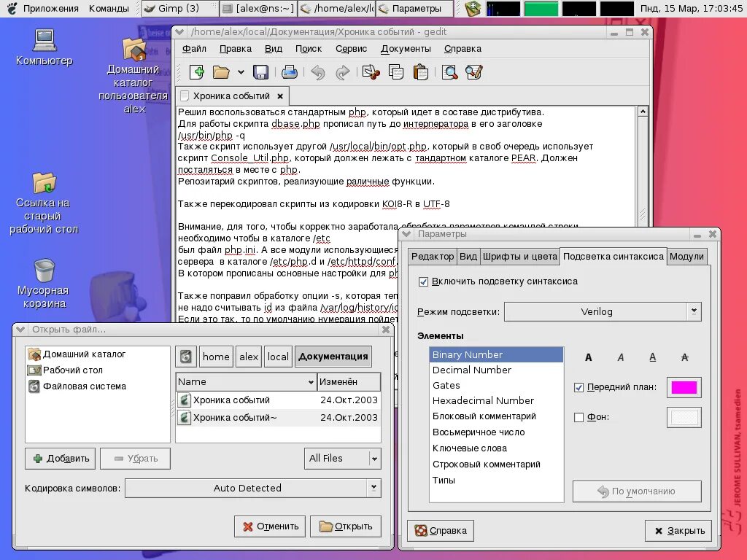Close the Хроника событий document tab
This screenshot has height=560, width=747.
(280, 96)
